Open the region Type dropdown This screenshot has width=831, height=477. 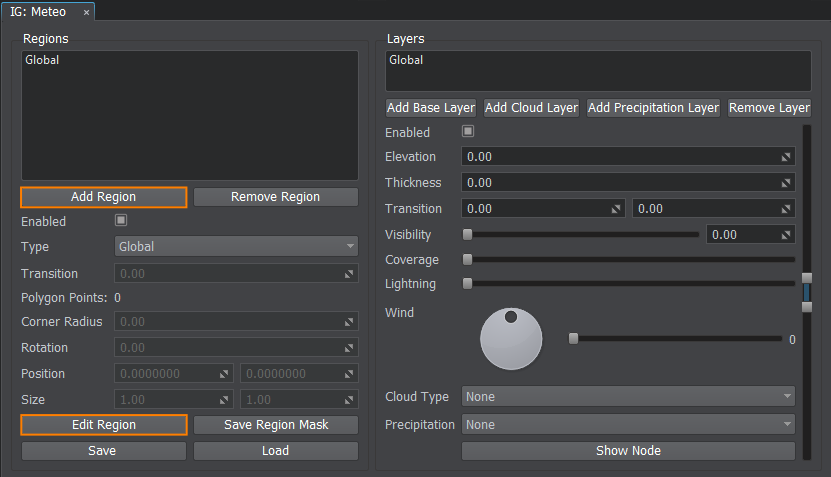(236, 247)
